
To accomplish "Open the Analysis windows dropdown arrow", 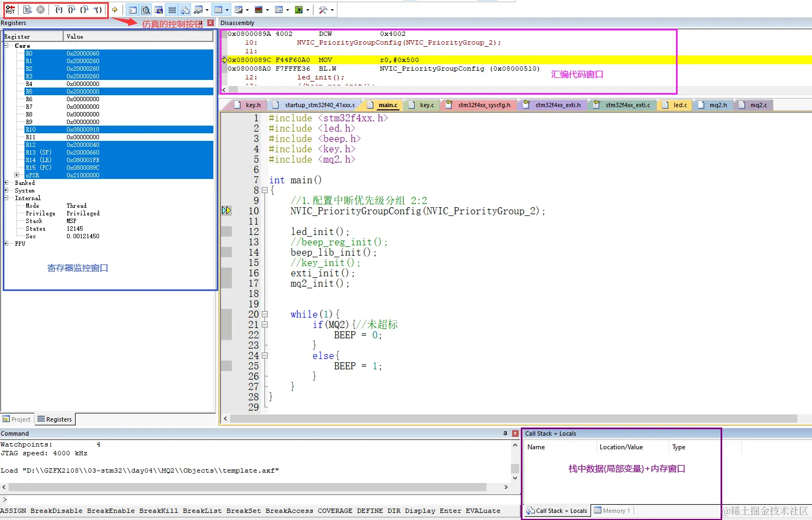I will pos(267,10).
